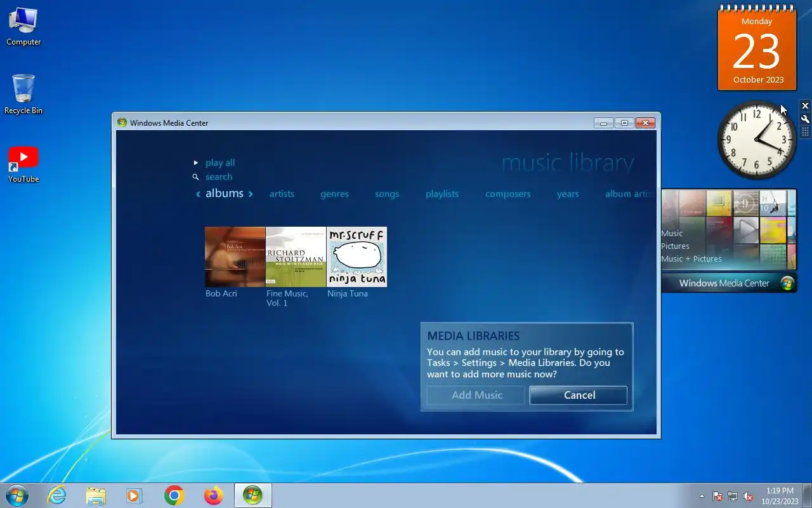The image size is (812, 508).
Task: Click the green orb logo in gadget
Action: [787, 283]
